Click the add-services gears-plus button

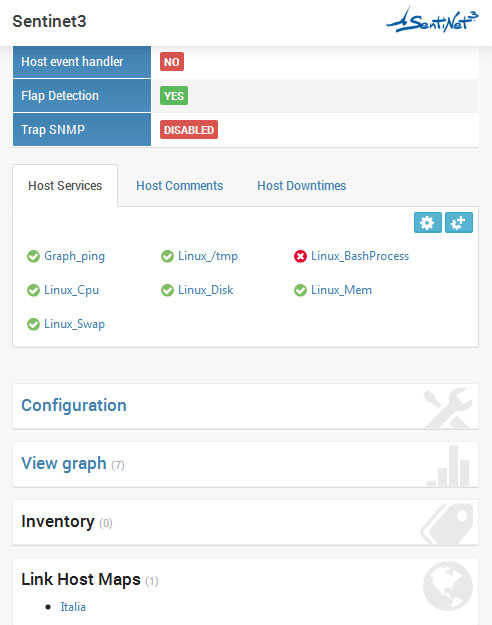click(459, 222)
